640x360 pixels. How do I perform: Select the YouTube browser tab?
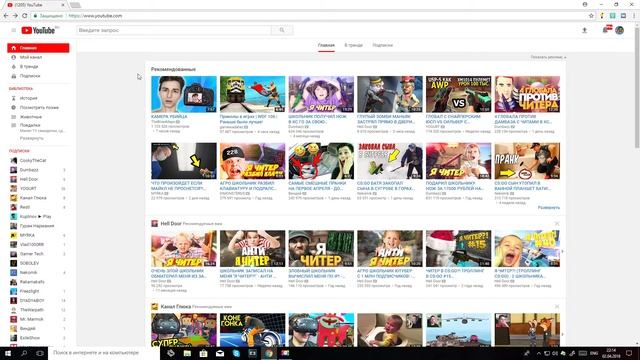click(36, 5)
